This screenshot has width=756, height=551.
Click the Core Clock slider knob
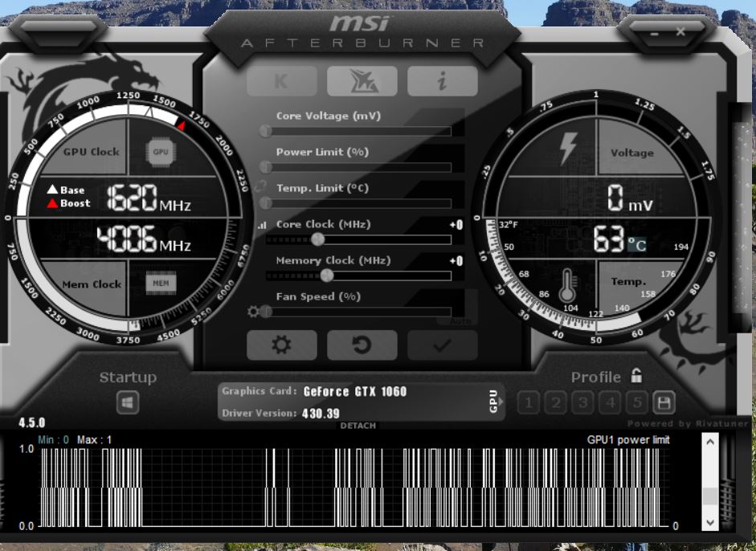tap(317, 239)
